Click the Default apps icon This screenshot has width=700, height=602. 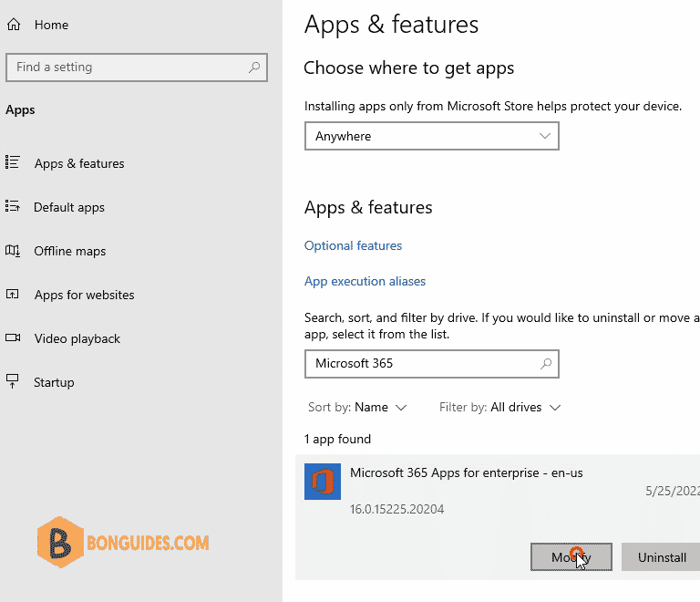tap(13, 206)
